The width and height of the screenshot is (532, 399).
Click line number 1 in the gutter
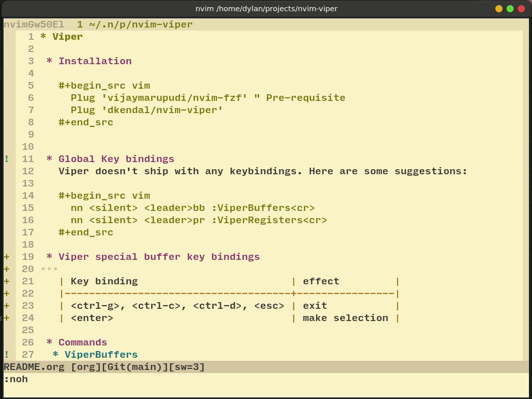(x=31, y=37)
